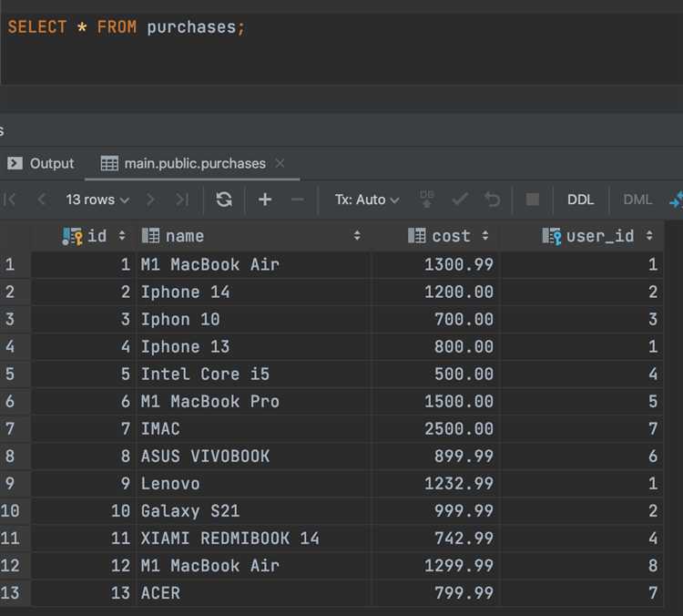Go to last page of results
The height and width of the screenshot is (616, 683).
pos(182,200)
